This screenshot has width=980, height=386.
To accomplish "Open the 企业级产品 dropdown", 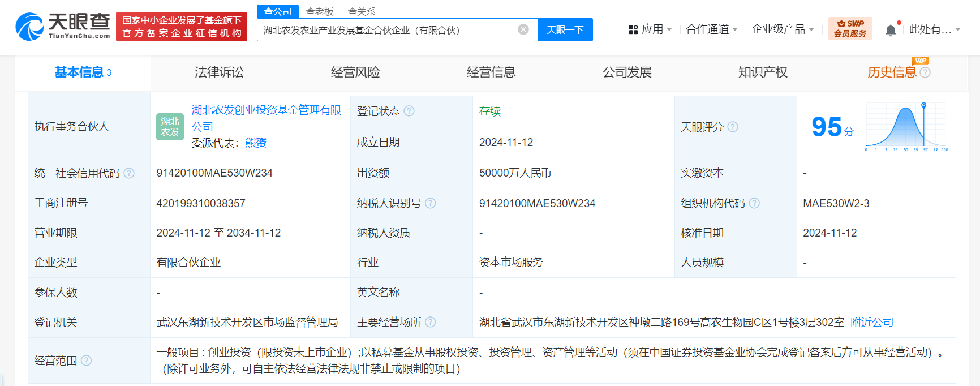I will (x=782, y=29).
